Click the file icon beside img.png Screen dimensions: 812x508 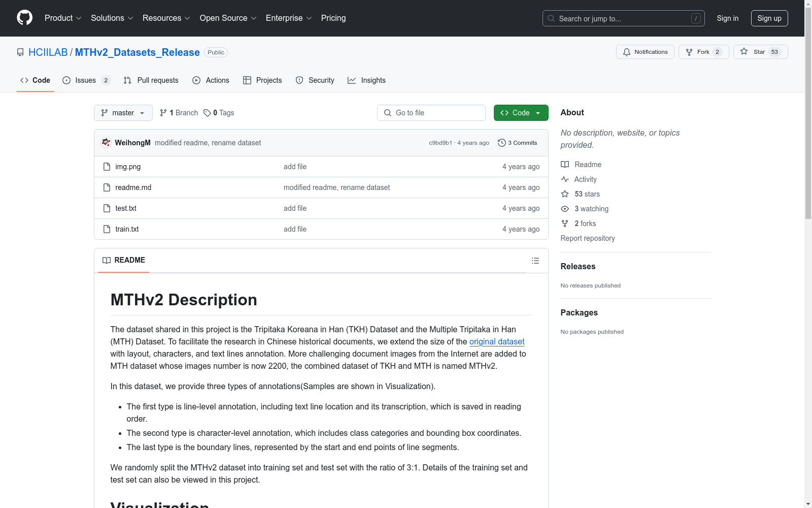[107, 167]
